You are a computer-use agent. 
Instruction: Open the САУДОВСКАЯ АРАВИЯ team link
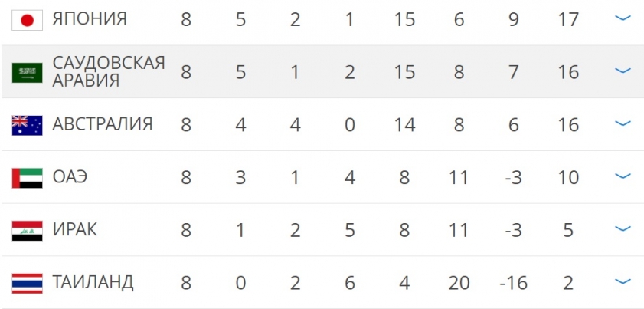pos(109,71)
